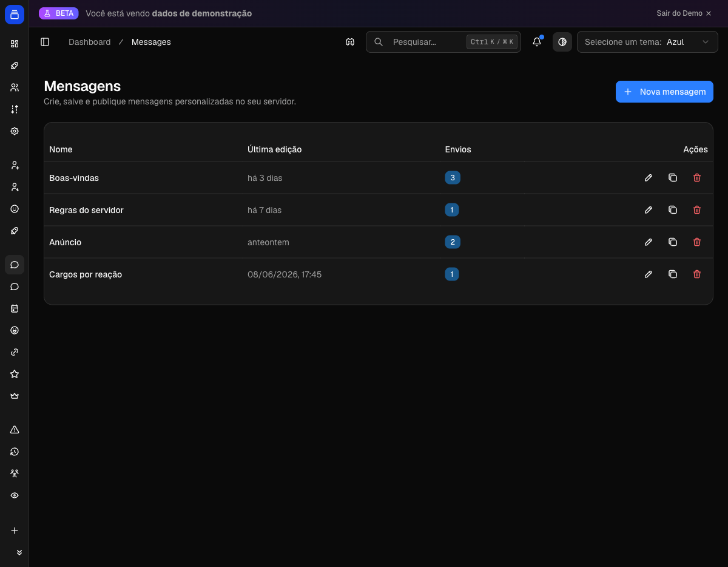728x567 pixels.
Task: Click the BETA badge
Action: point(59,13)
